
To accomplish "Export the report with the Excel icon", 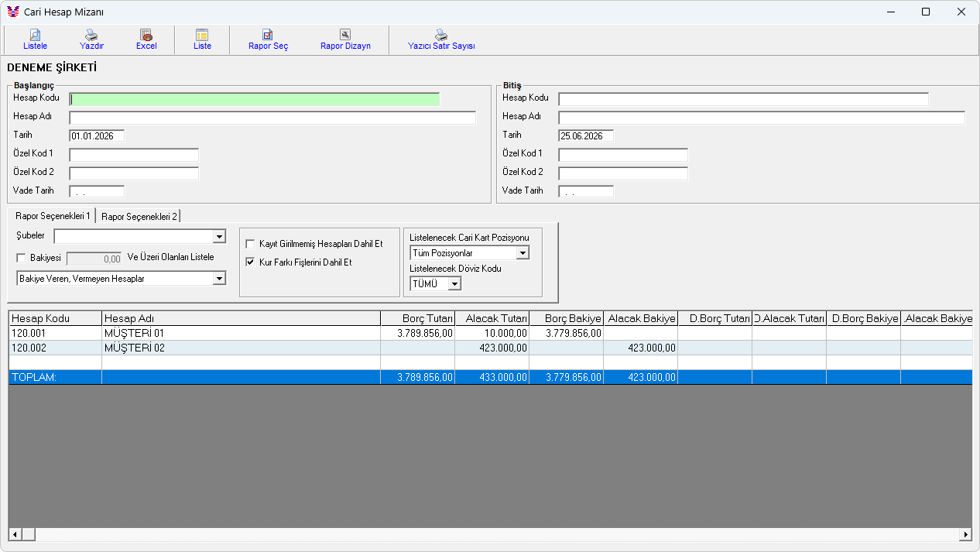I will pyautogui.click(x=146, y=35).
